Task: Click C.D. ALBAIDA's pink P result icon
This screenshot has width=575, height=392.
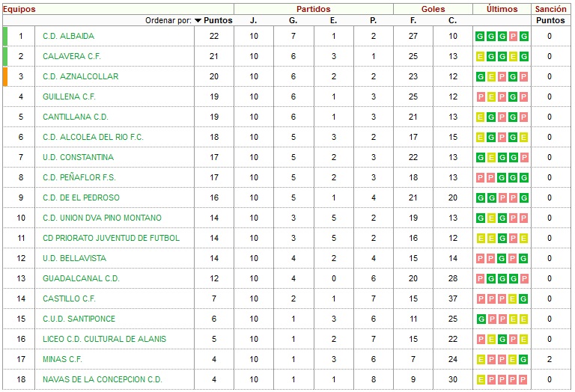Action: tap(514, 36)
